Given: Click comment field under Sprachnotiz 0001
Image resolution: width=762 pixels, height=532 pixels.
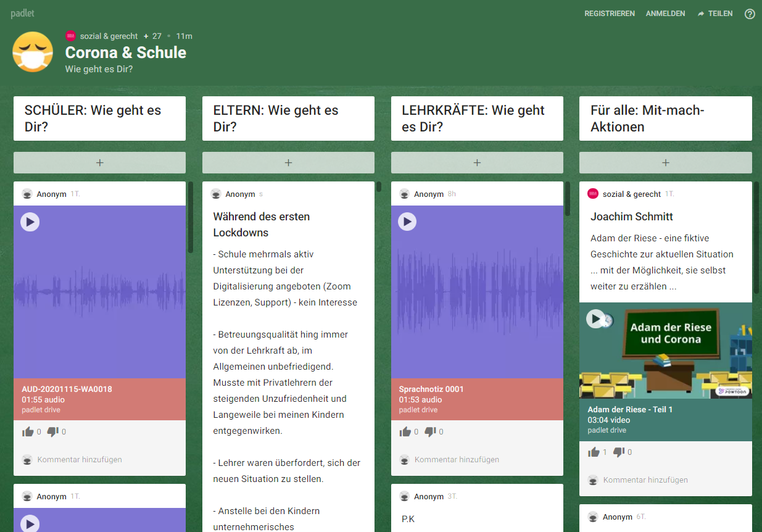Looking at the screenshot, I should [x=457, y=460].
